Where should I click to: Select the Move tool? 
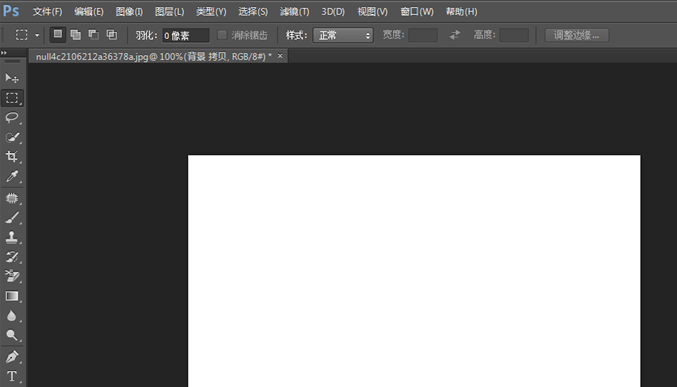(12, 78)
